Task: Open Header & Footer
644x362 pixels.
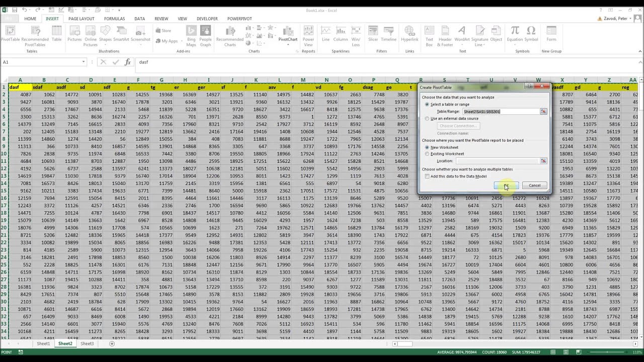Action: tap(445, 35)
